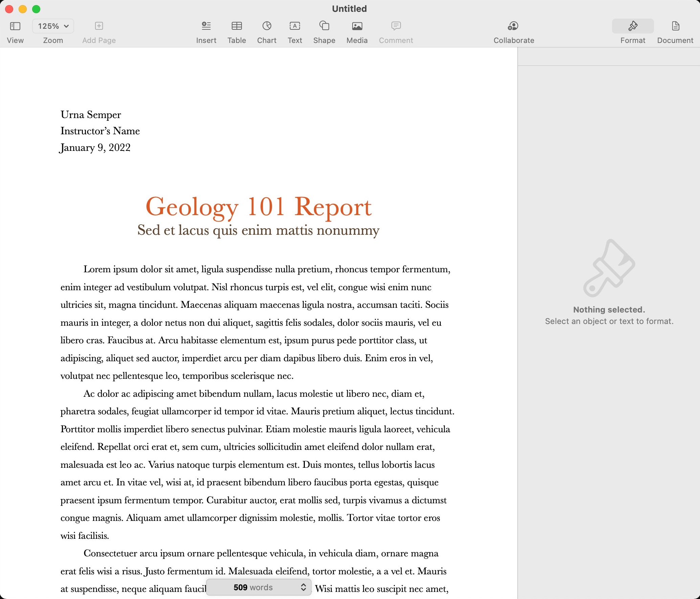Insert a Table from toolbar
This screenshot has width=700, height=599.
coord(236,26)
